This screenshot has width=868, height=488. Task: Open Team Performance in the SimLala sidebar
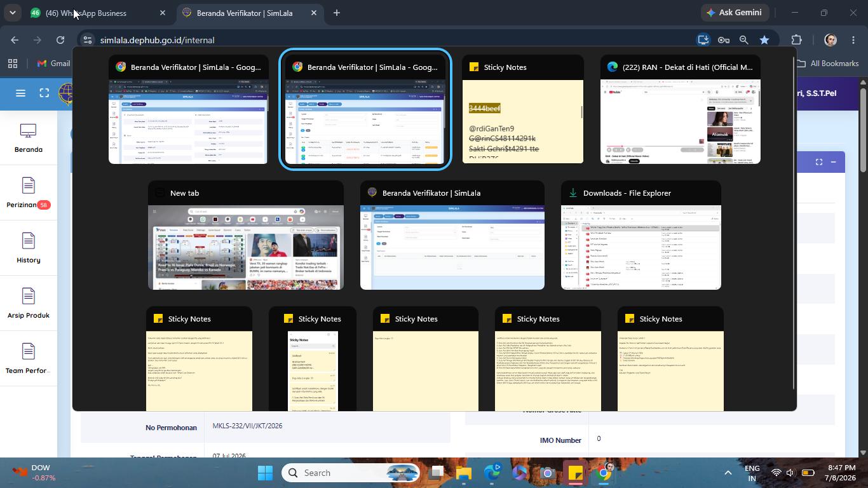tap(29, 360)
